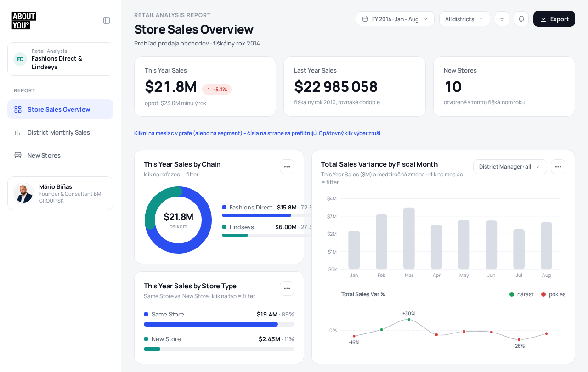Open more options for Total Sales Variance

pos(558,167)
